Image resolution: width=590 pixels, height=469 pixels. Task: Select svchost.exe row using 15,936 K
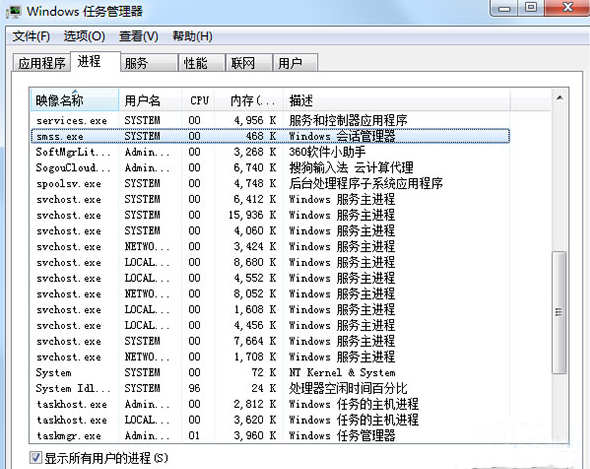point(270,215)
